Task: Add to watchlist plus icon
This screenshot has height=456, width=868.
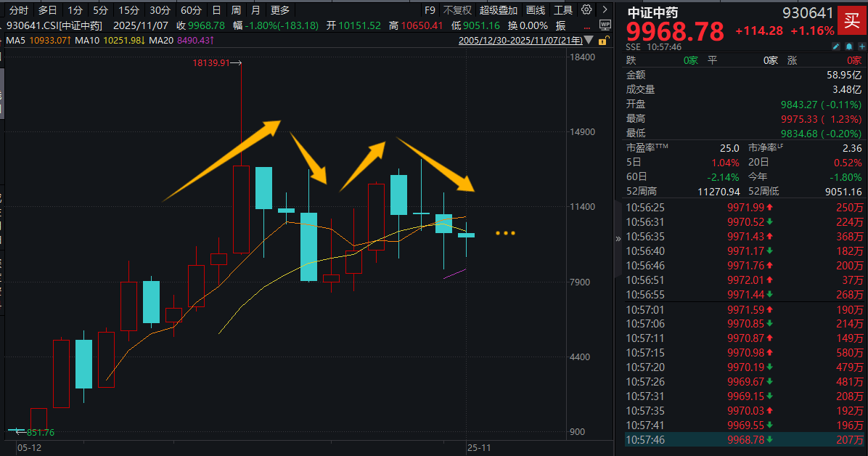Action: pos(862,47)
